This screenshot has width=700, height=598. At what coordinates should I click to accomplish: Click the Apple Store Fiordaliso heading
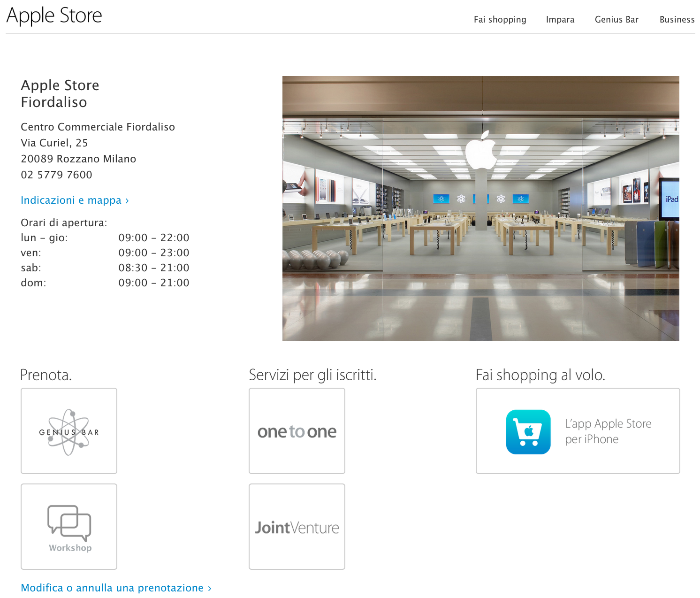point(60,93)
